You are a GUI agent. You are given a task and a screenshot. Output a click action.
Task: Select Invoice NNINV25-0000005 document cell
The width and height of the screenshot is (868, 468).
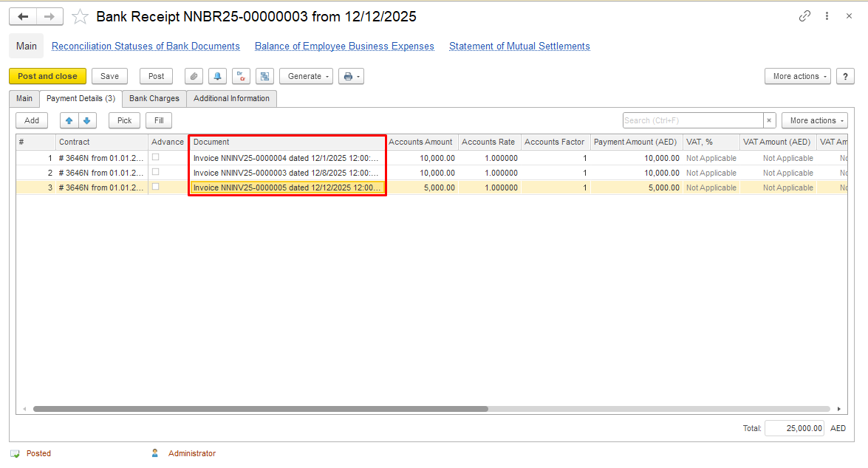point(287,188)
